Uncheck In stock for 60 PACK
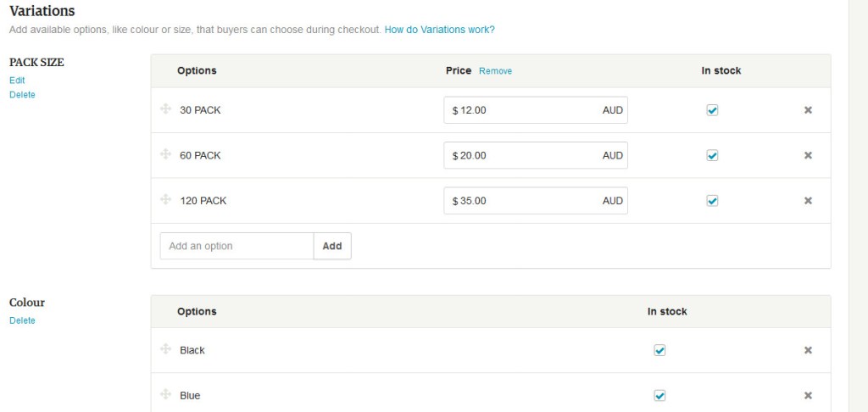Screen dimensions: 868x412 712,155
